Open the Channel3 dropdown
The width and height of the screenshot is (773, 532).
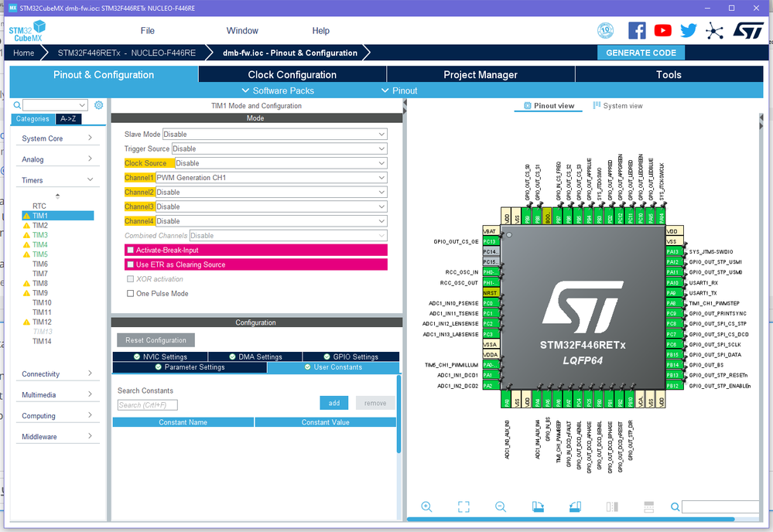[271, 206]
